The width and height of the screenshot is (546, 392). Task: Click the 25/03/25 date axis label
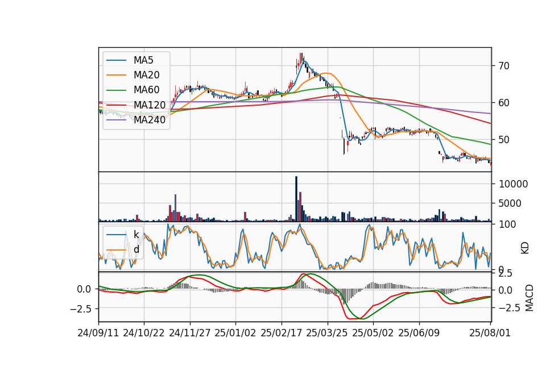pyautogui.click(x=327, y=333)
